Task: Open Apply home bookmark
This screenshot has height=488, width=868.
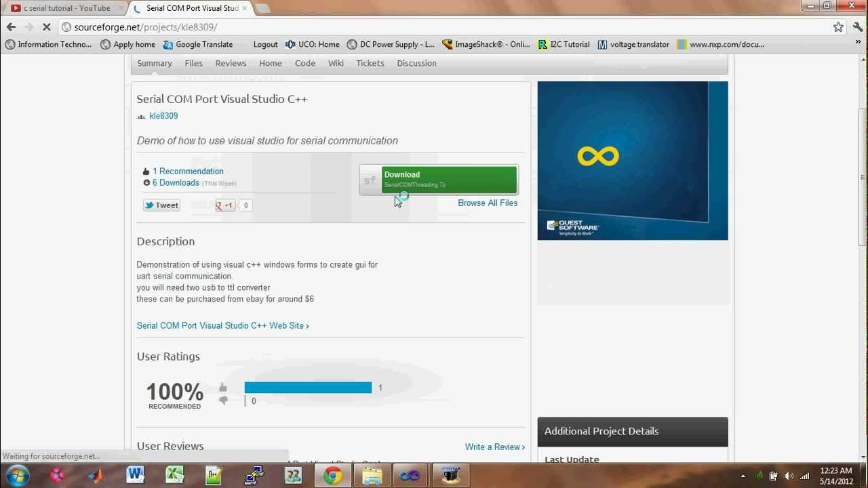Action: (x=127, y=44)
